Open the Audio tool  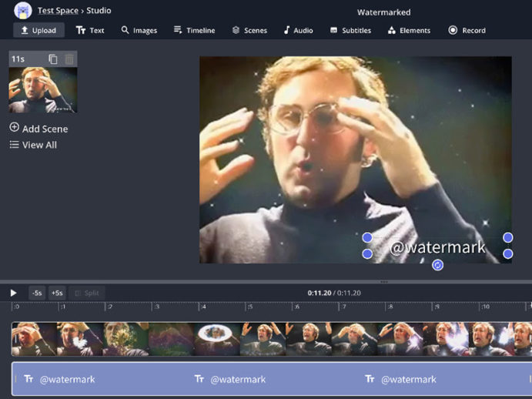298,30
